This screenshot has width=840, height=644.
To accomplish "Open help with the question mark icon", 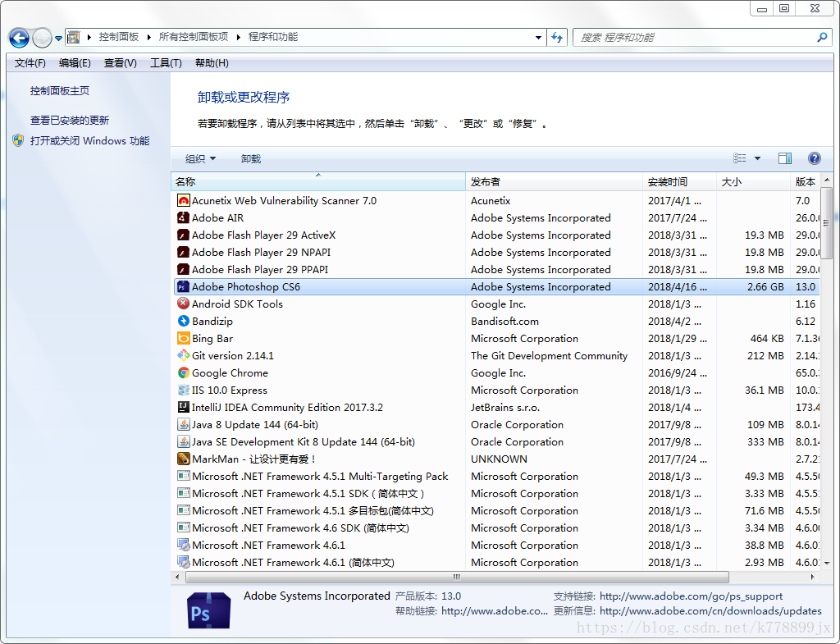I will point(814,158).
